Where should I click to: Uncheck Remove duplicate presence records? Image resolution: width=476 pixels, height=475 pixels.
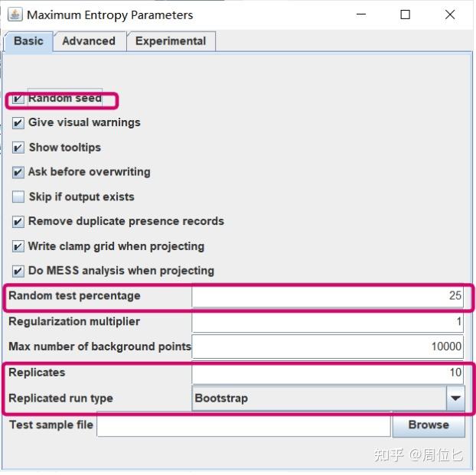tap(18, 222)
